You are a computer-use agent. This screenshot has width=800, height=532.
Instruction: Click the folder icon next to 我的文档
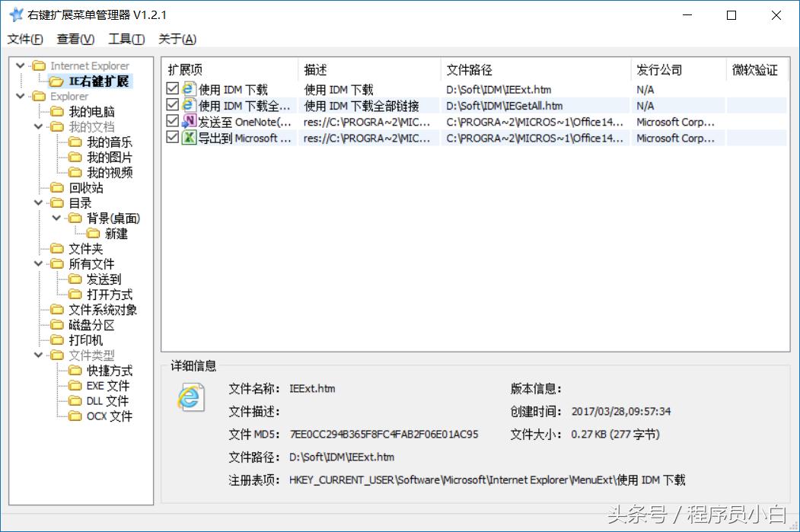point(57,126)
